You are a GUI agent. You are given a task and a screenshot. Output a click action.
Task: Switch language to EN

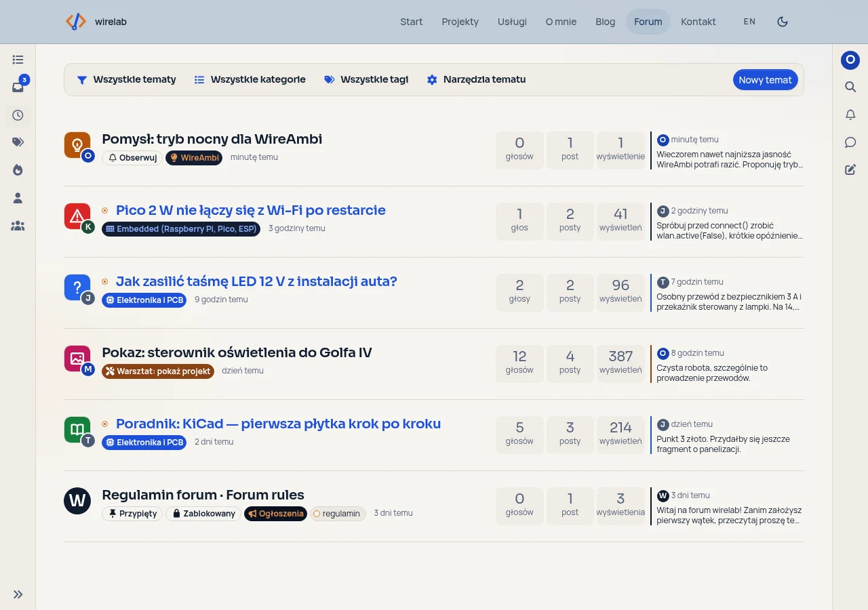tap(749, 22)
